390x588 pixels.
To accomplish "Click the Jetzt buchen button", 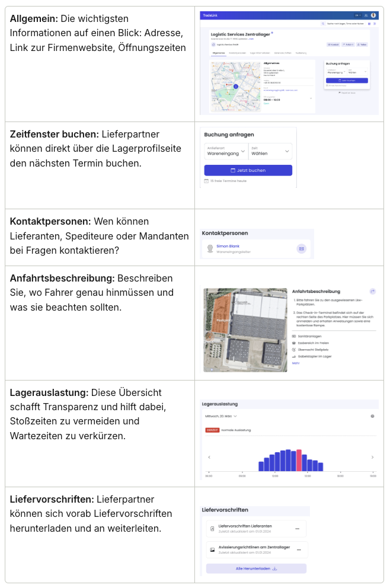I will pyautogui.click(x=248, y=170).
